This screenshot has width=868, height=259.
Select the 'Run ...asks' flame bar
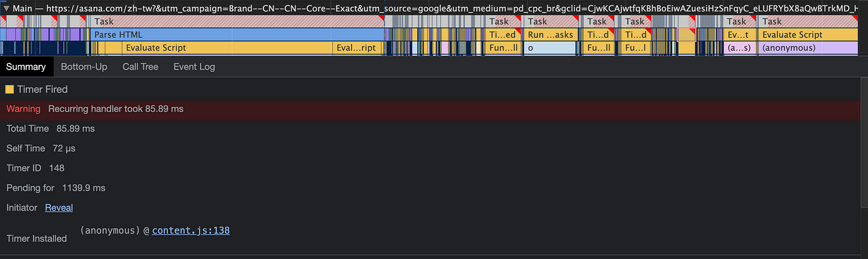551,35
